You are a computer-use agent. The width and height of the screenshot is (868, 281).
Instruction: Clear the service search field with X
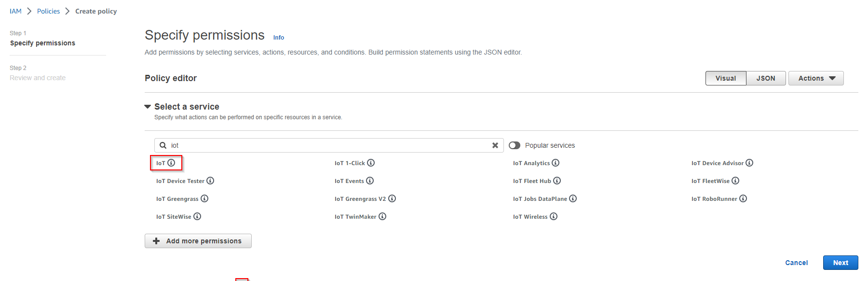point(495,145)
